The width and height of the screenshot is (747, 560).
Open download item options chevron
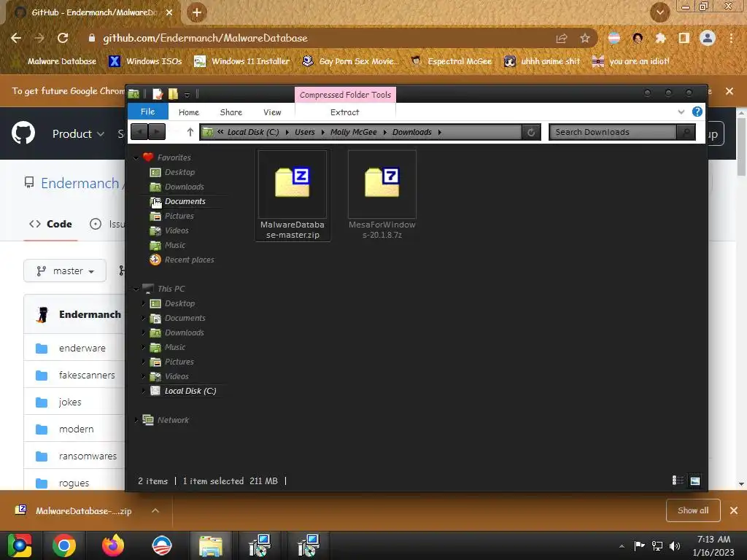coord(155,510)
